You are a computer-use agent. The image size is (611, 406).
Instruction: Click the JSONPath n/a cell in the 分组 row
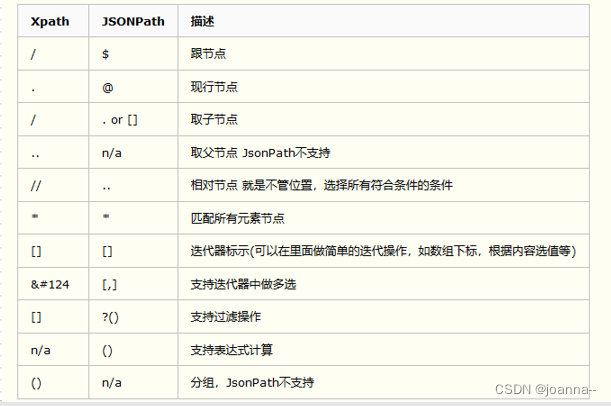[133, 382]
